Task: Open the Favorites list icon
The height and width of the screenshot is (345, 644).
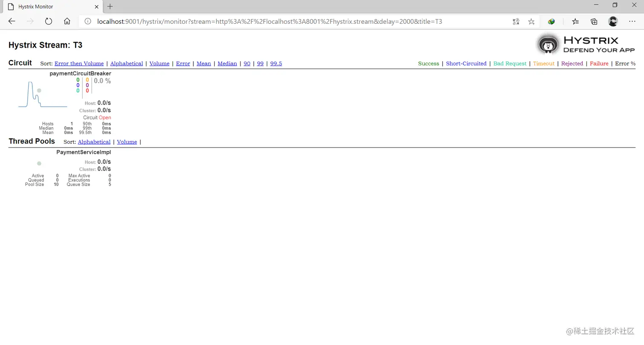Action: 575,21
